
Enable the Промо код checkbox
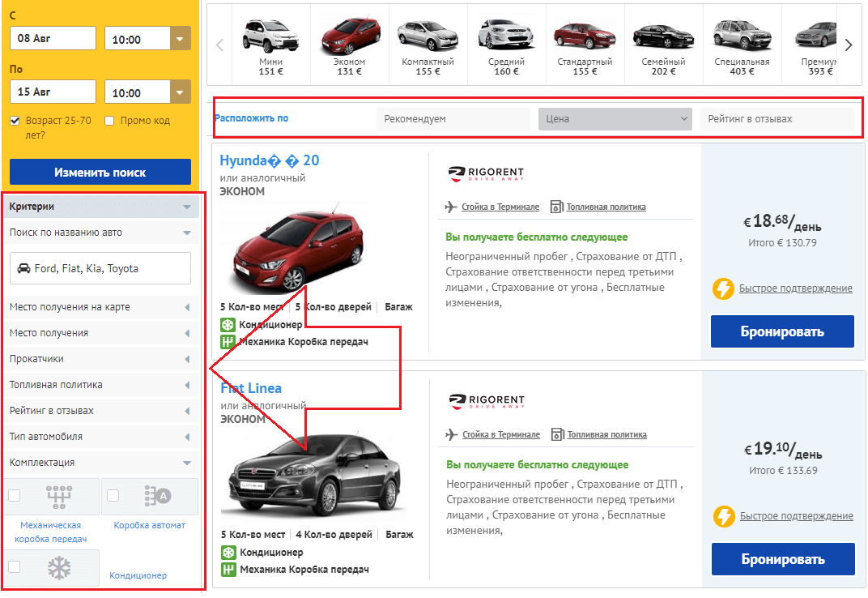coord(109,120)
